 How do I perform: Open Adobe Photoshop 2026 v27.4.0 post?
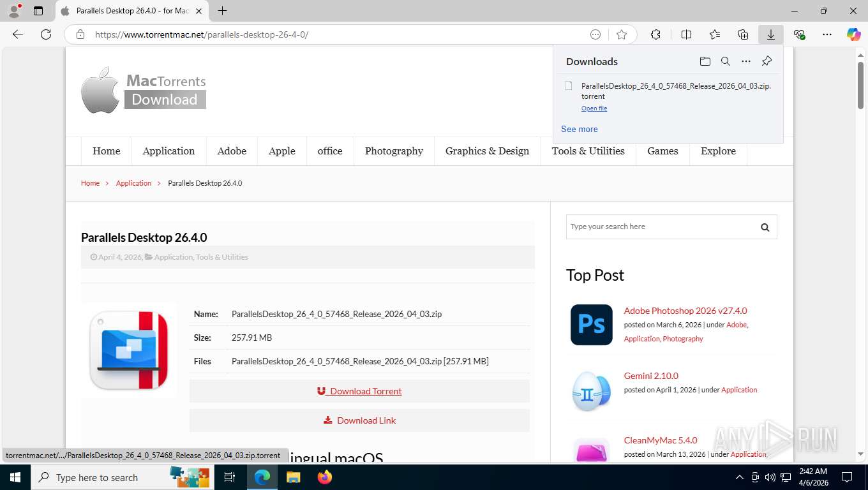[685, 311]
